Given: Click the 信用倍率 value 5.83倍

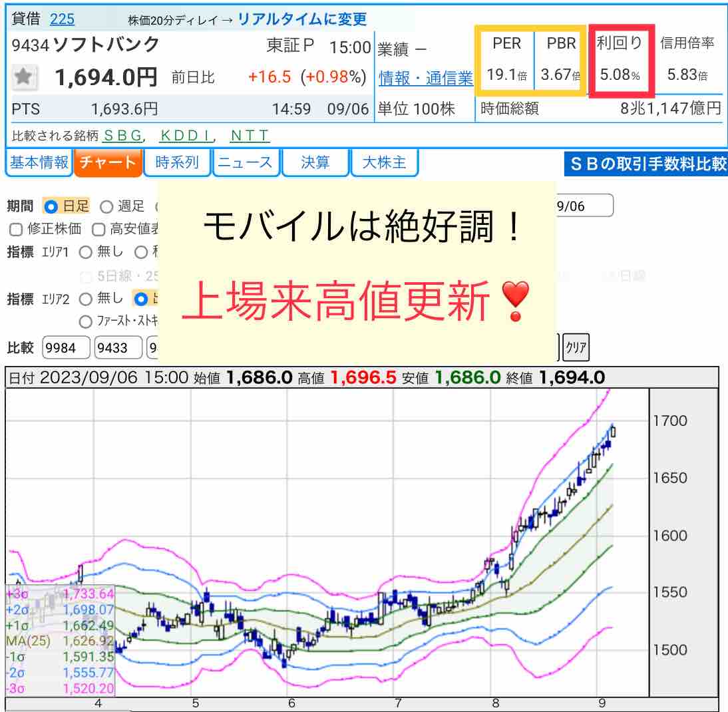Looking at the screenshot, I should click(x=687, y=75).
